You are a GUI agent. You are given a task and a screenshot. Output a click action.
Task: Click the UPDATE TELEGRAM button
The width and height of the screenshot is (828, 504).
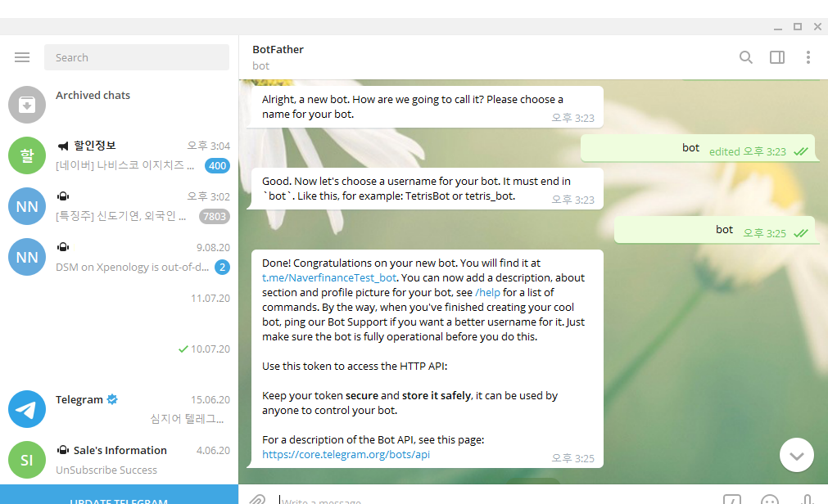(119, 495)
